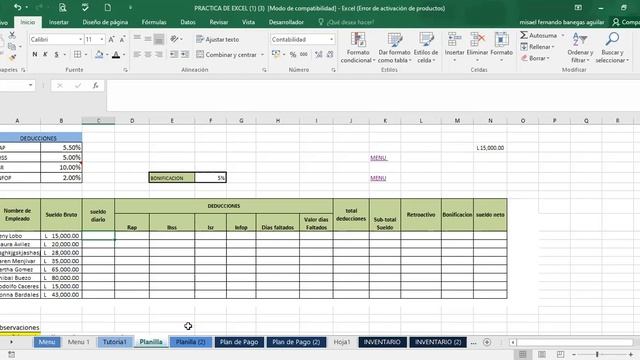
Task: Open Dar formato como tabla gallery
Action: click(x=394, y=48)
